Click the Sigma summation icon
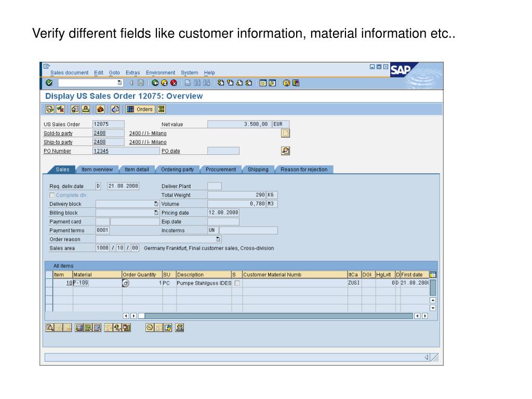Screen dimensions: 532x399 pos(161,109)
